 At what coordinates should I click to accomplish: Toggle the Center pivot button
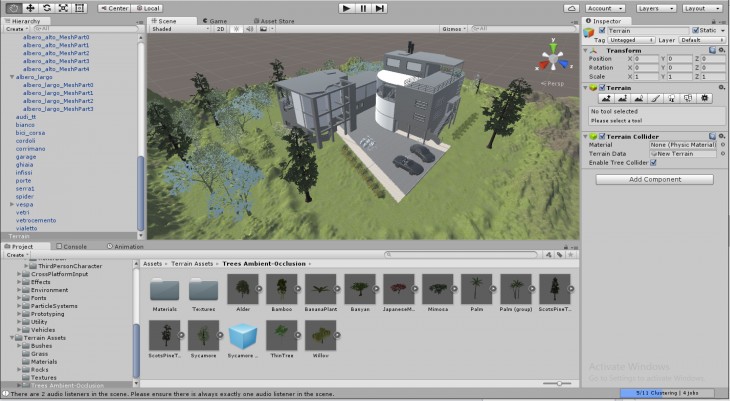click(113, 8)
